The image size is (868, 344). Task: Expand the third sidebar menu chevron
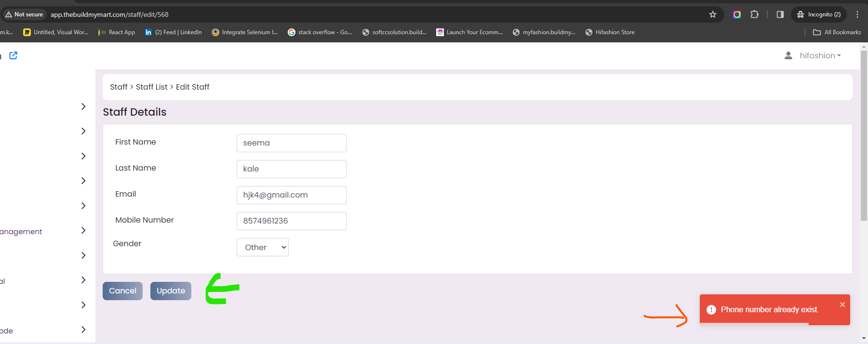coord(83,156)
